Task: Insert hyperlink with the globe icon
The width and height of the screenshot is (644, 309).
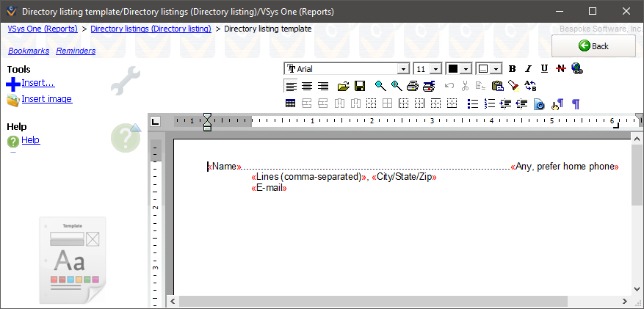Action: 577,68
